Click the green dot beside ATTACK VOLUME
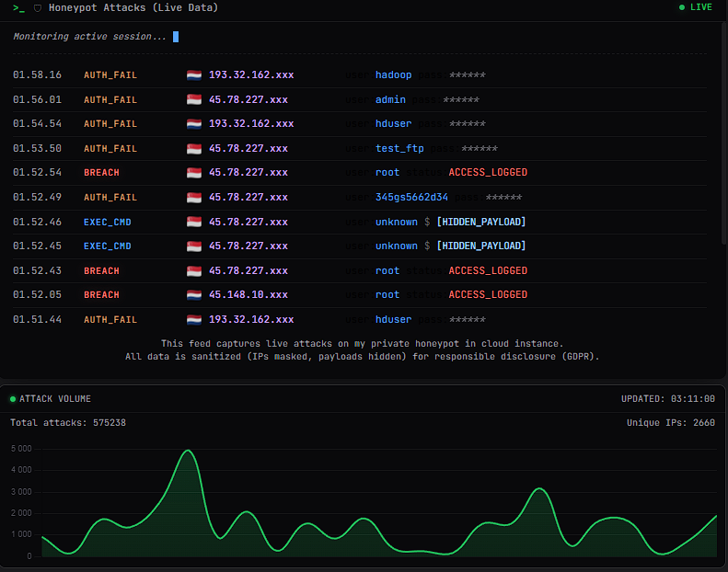Image resolution: width=728 pixels, height=572 pixels. point(13,399)
